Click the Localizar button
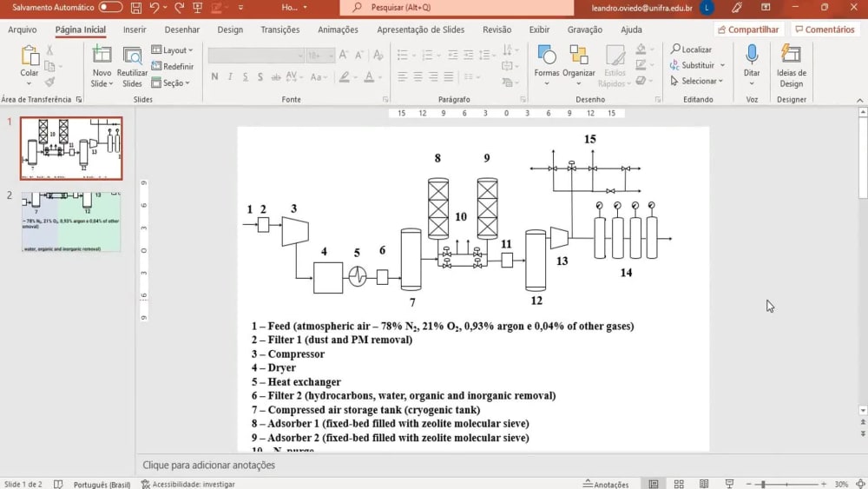The image size is (868, 489). point(692,50)
